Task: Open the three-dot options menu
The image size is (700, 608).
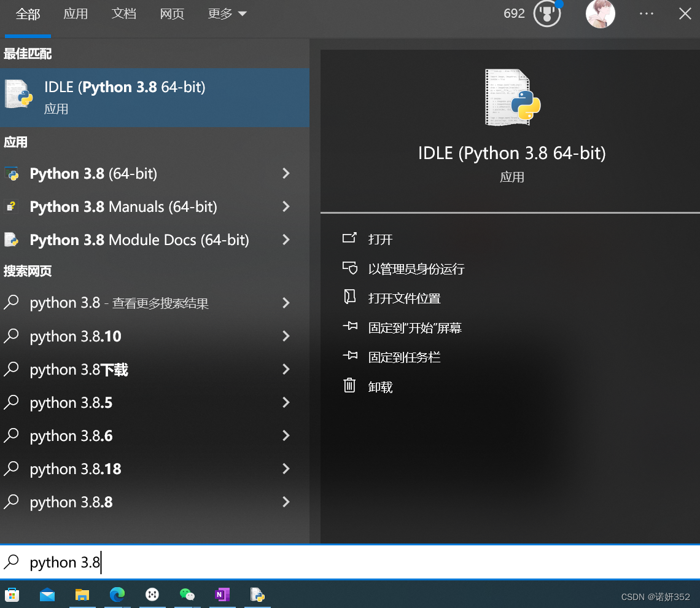Action: (646, 14)
